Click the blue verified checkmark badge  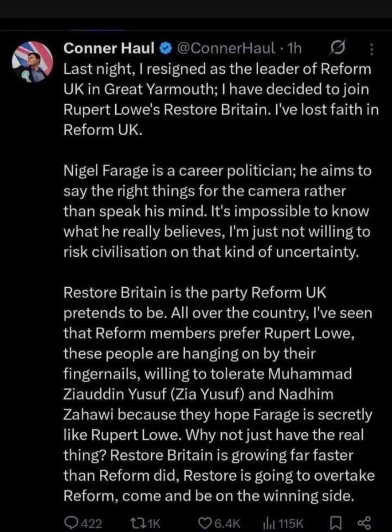165,48
